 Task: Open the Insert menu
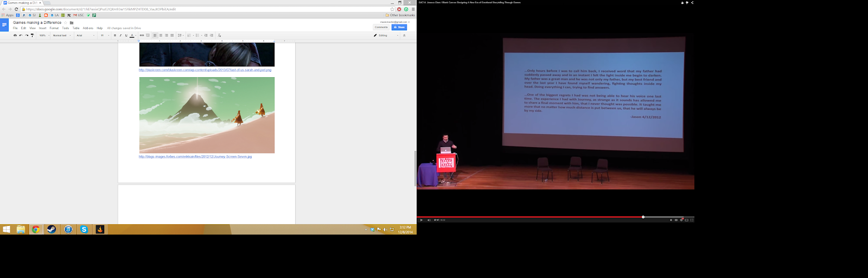(x=42, y=28)
